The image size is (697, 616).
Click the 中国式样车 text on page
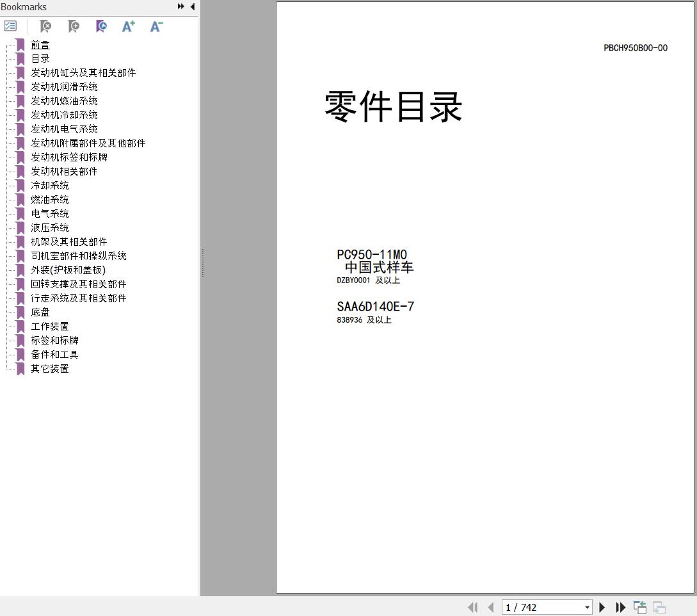(379, 267)
